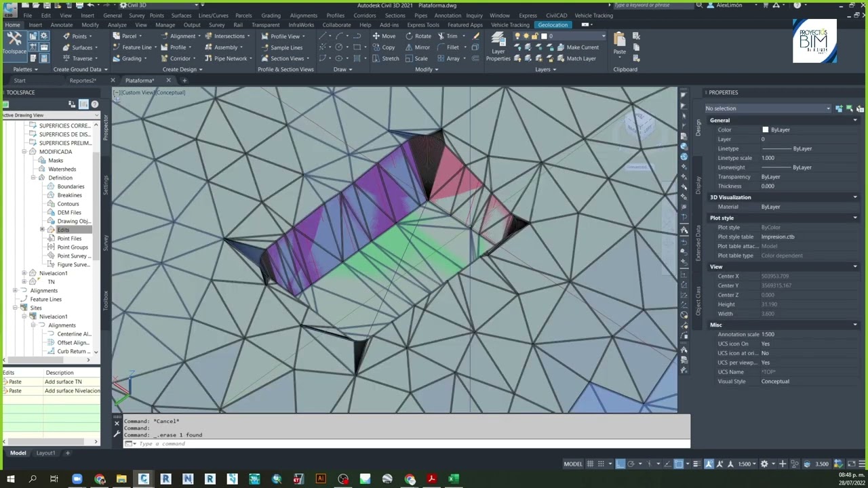Select the Scale tool
This screenshot has height=488, width=868.
pyautogui.click(x=416, y=58)
